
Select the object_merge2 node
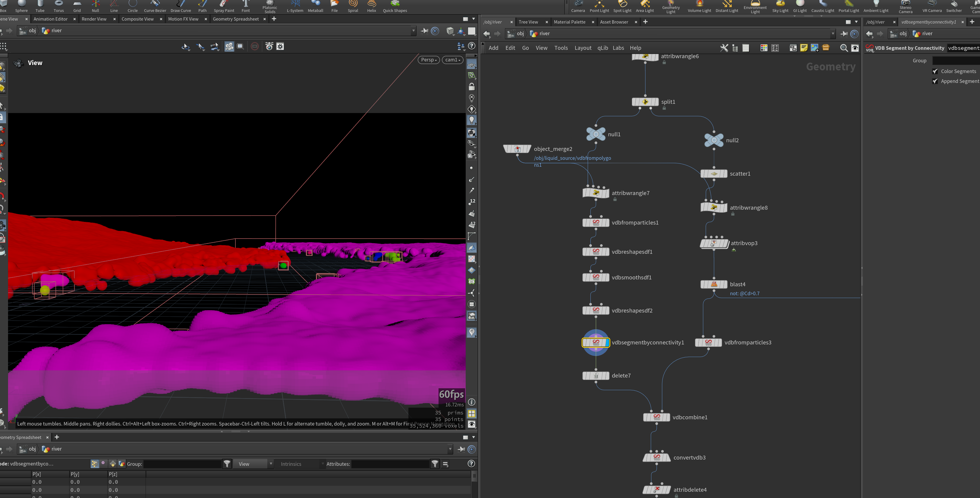517,149
